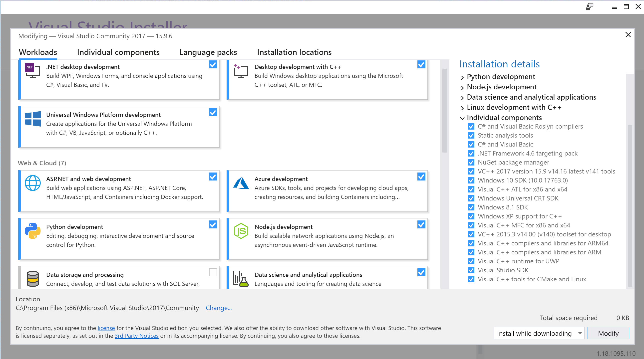Open the feedback icon in title bar
This screenshot has height=359, width=644.
[x=590, y=7]
